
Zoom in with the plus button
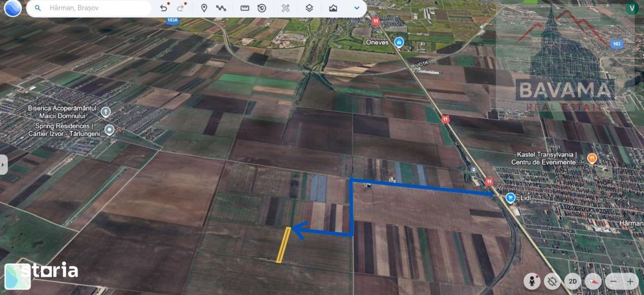[x=630, y=281]
